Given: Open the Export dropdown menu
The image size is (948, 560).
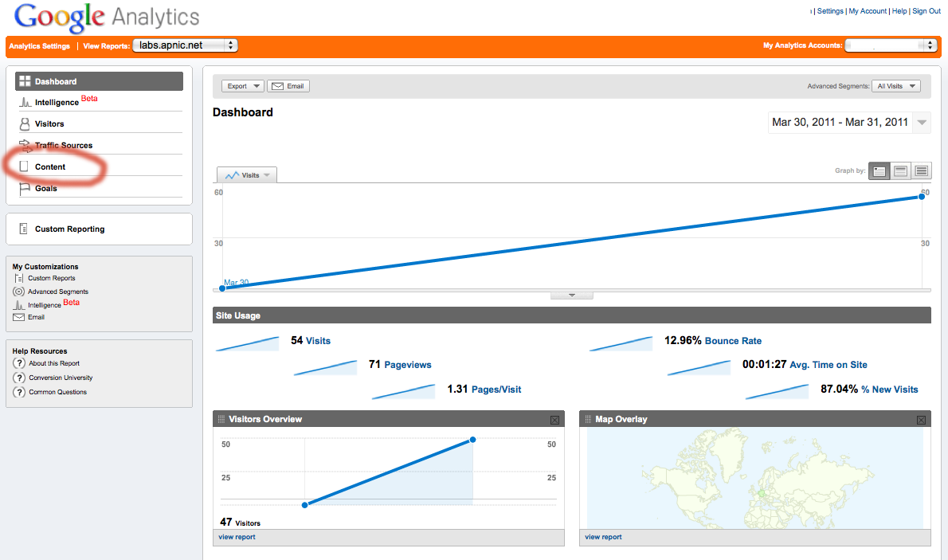Looking at the screenshot, I should coord(242,87).
